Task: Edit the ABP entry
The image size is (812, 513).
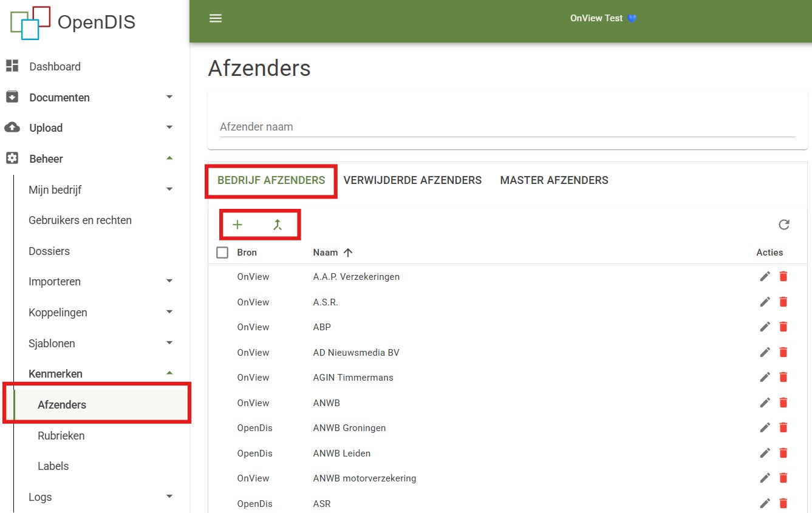Action: tap(765, 327)
